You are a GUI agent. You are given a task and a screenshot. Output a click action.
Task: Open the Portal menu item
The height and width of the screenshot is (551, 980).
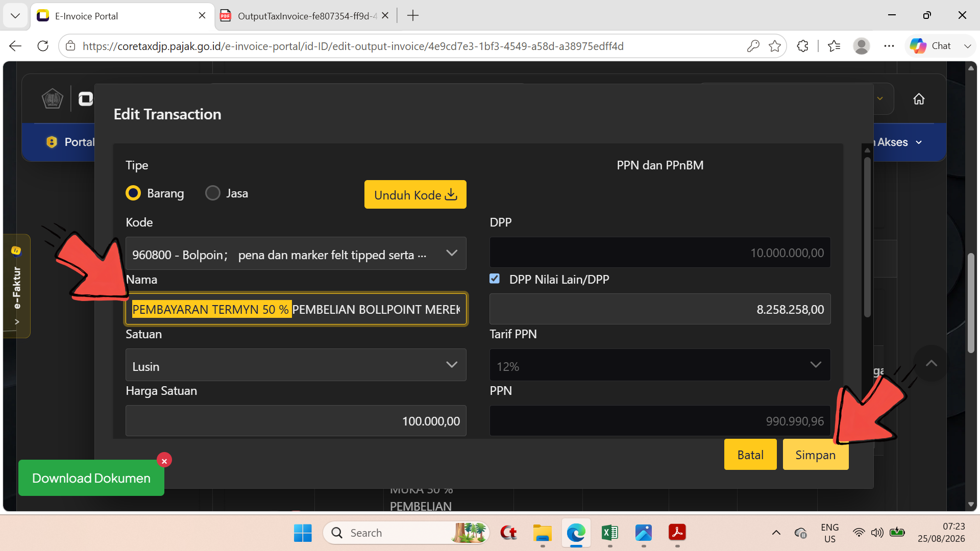click(70, 142)
